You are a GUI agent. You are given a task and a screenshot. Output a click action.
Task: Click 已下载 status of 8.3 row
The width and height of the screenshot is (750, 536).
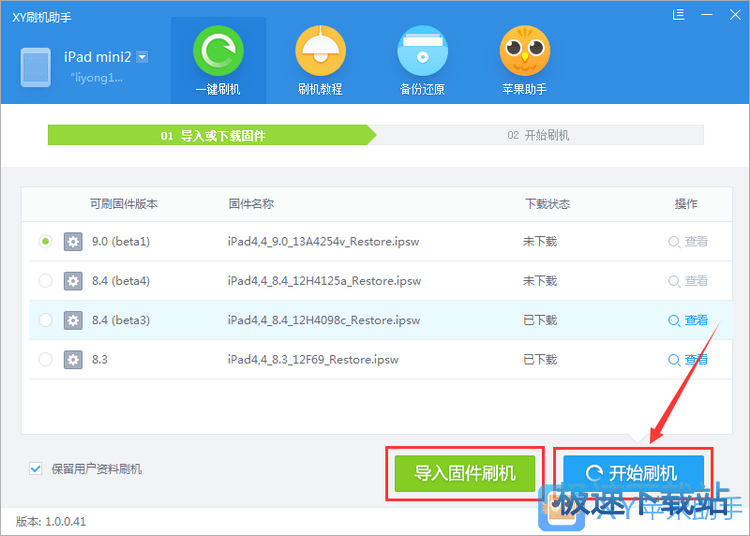[540, 359]
